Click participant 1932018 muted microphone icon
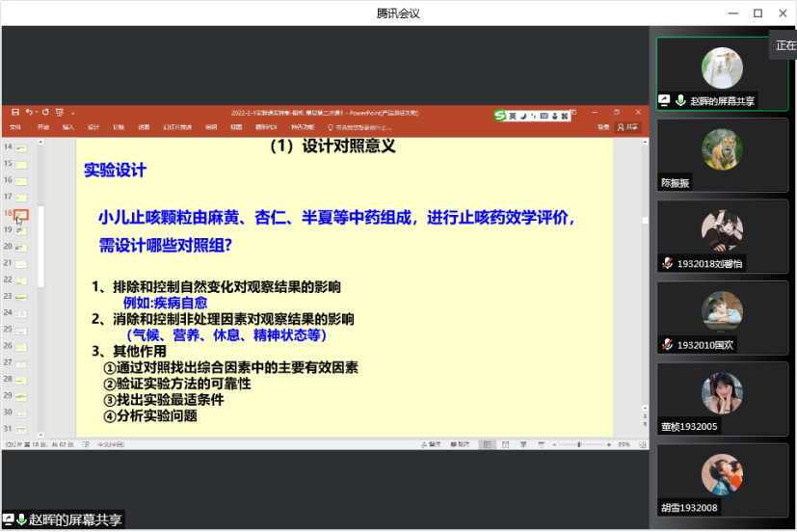The image size is (797, 532). (668, 263)
